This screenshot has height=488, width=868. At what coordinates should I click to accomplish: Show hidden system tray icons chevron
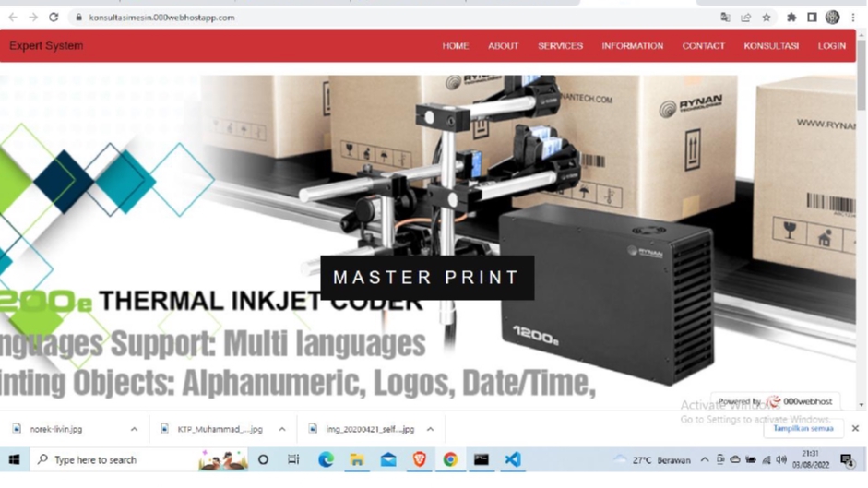point(704,460)
